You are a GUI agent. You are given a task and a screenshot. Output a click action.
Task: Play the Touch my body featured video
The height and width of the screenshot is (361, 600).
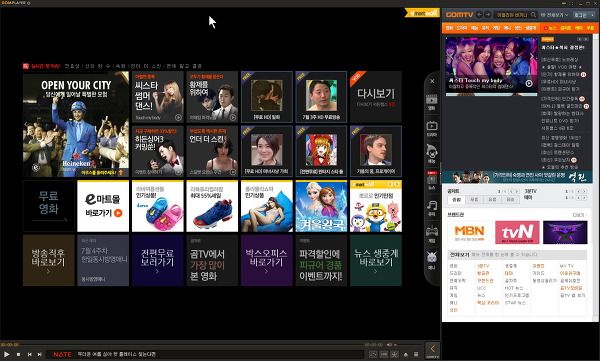(x=528, y=83)
